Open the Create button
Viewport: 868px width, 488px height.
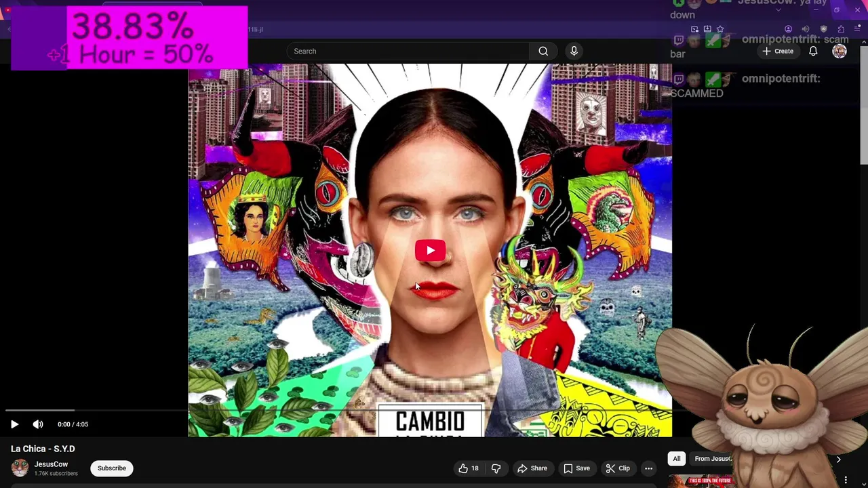click(x=778, y=51)
